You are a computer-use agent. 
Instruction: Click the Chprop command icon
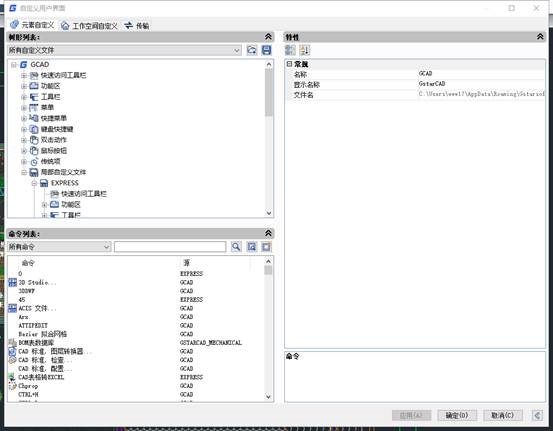(12, 386)
